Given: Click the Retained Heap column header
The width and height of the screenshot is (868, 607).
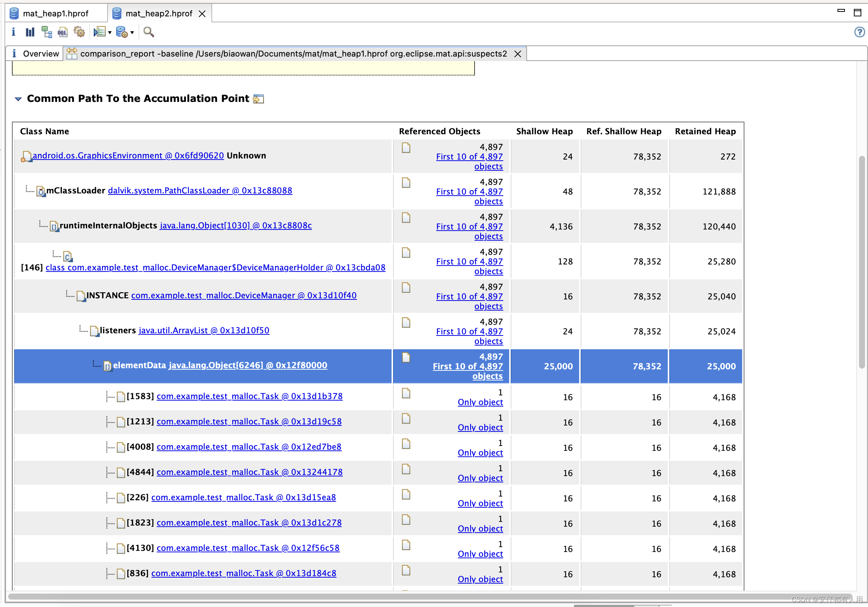Looking at the screenshot, I should tap(705, 131).
